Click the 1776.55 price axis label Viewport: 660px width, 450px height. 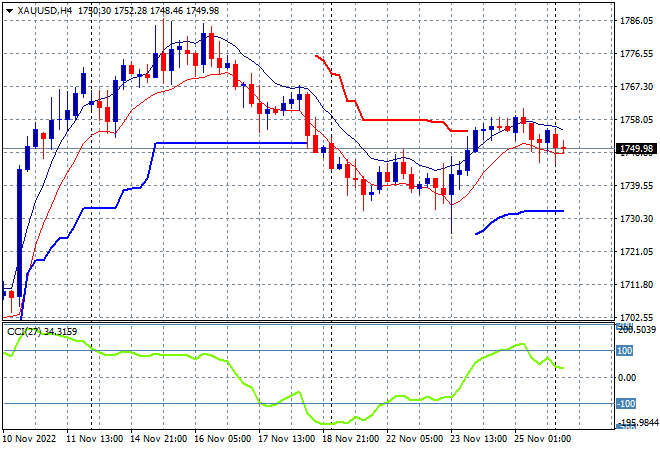pos(636,53)
